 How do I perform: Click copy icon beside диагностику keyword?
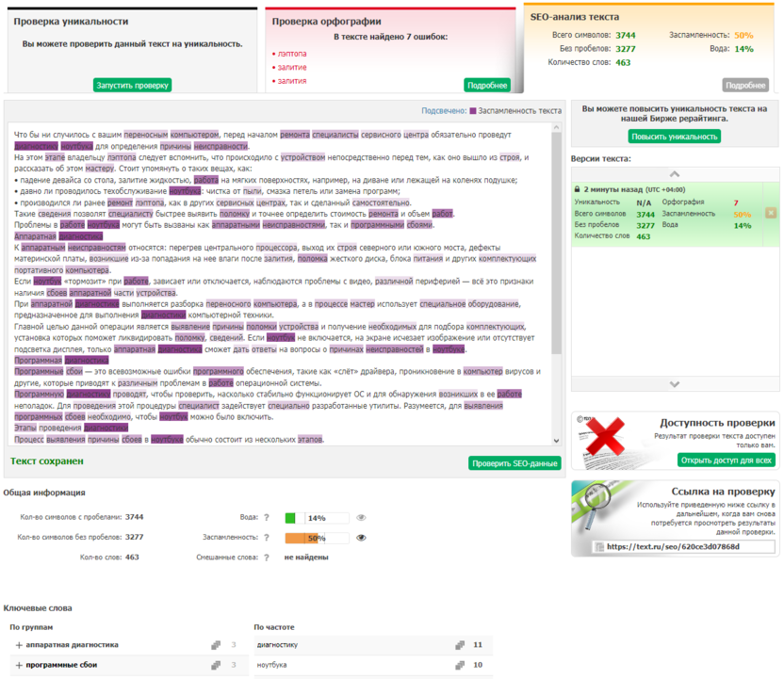460,645
